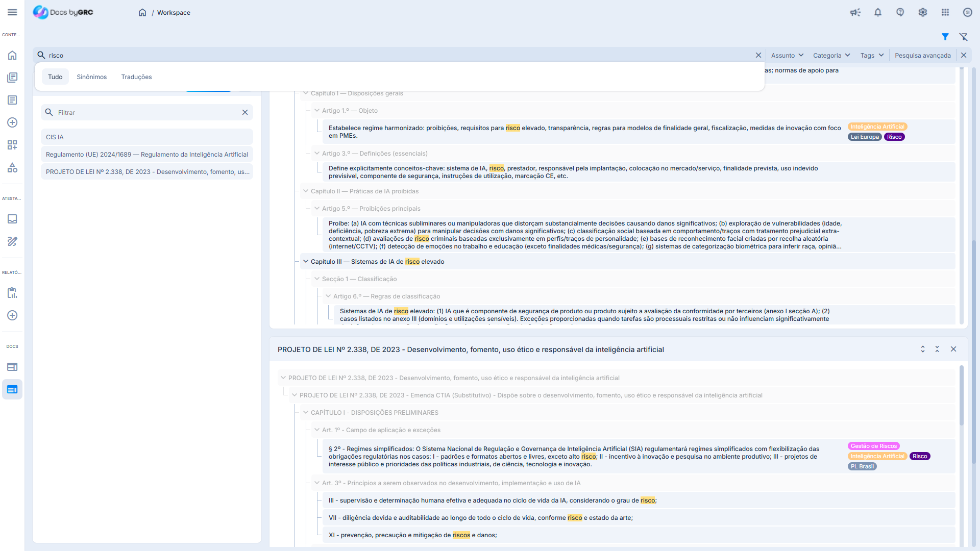
Task: Open the Categoria dropdown
Action: click(831, 55)
